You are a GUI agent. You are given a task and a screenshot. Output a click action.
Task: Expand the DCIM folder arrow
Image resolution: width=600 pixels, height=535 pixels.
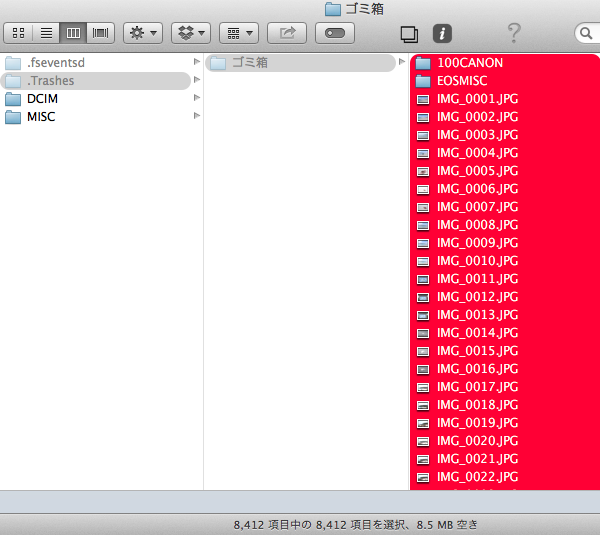point(197,98)
